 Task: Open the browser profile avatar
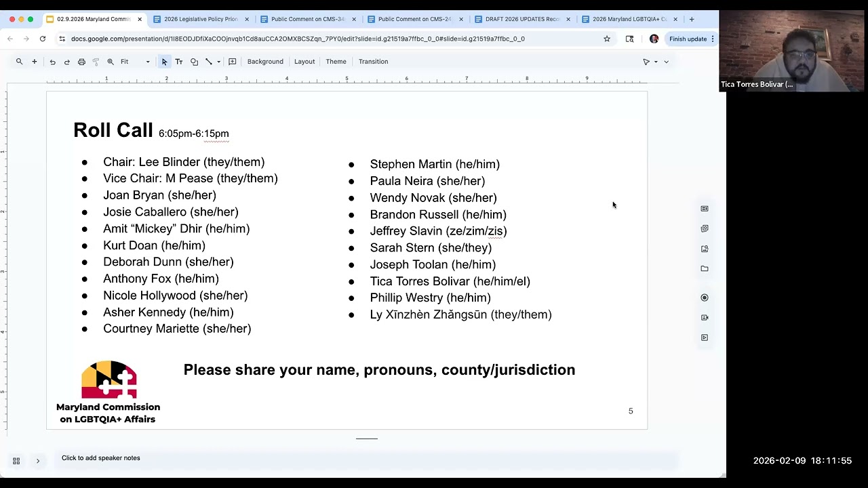(x=654, y=39)
